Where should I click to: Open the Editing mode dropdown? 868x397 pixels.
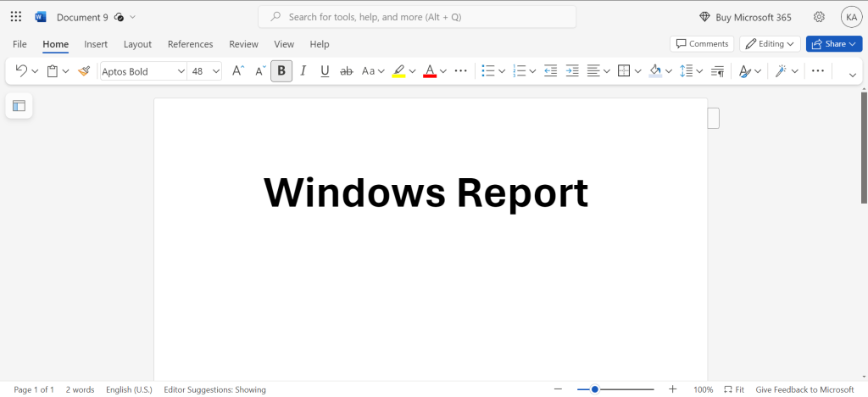click(770, 44)
